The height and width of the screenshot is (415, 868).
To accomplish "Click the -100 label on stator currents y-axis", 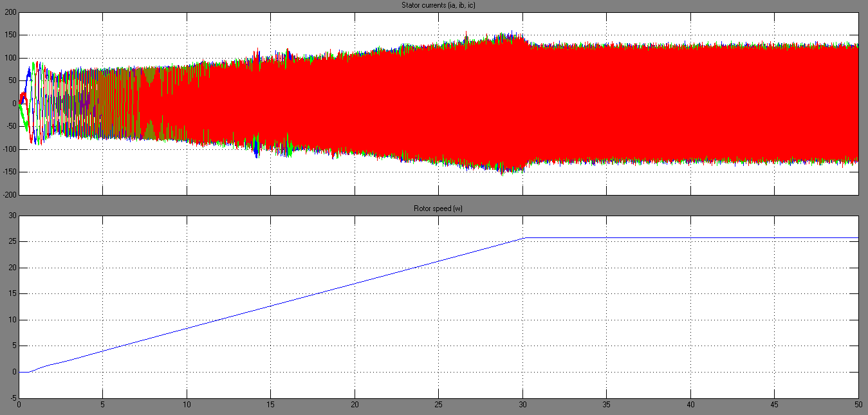I will (10, 149).
